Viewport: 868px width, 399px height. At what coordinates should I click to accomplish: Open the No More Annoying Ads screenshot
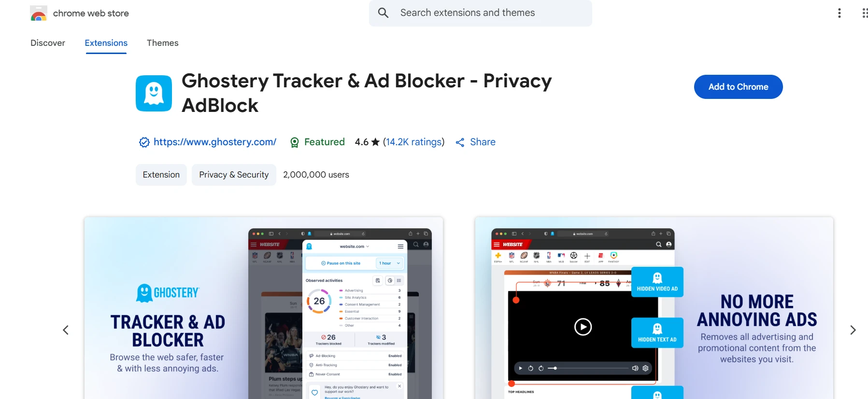click(x=654, y=308)
